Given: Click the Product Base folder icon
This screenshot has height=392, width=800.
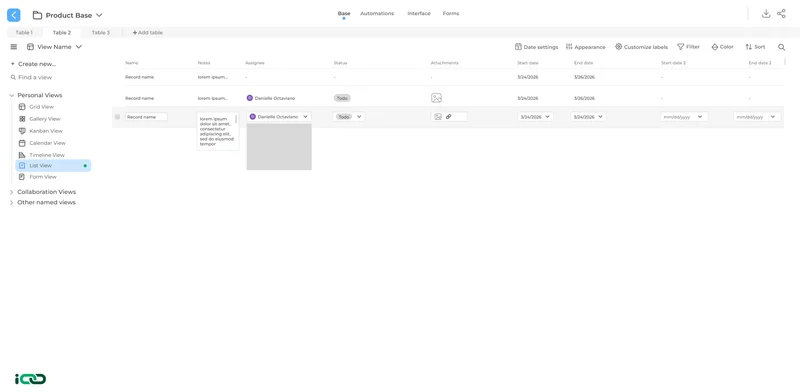Looking at the screenshot, I should coord(37,15).
